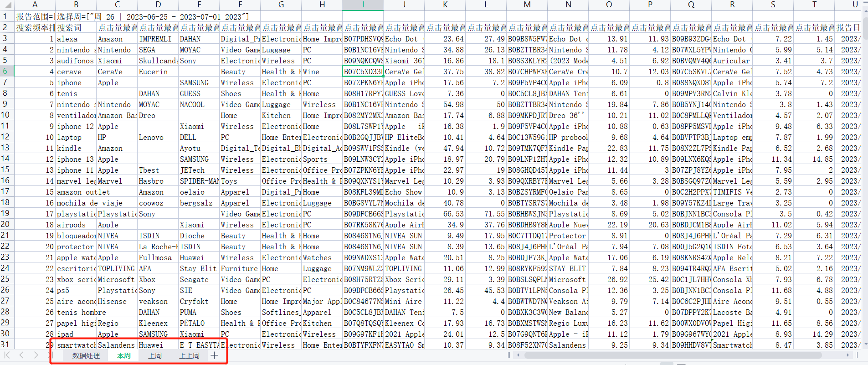Select the 'PUMA' brand cell

[199, 312]
